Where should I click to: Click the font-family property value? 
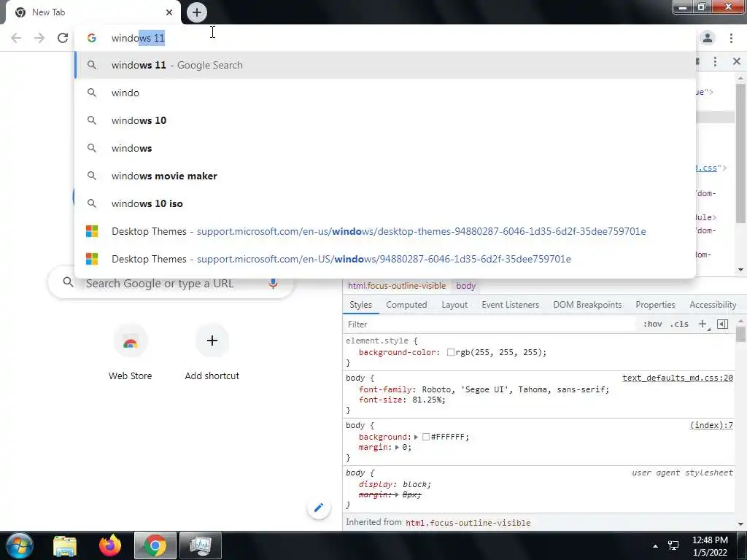(x=514, y=389)
